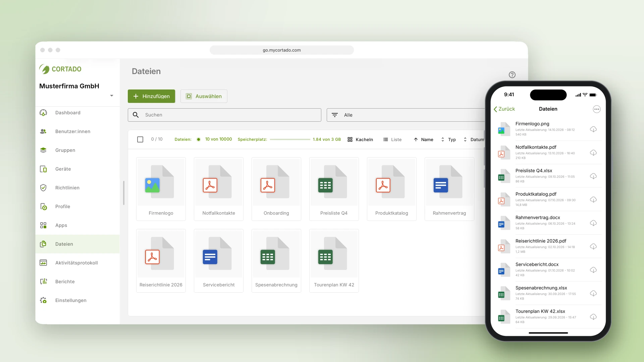This screenshot has height=362, width=644.
Task: Click the Auswählen button
Action: pyautogui.click(x=204, y=96)
